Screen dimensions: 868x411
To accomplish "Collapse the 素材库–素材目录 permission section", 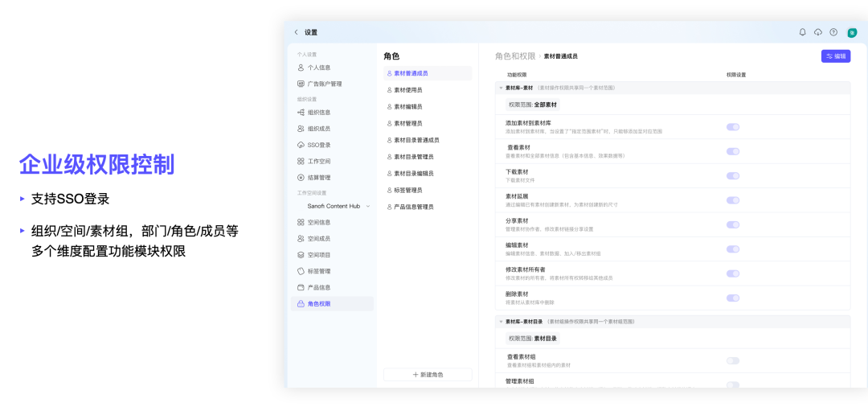I will tap(502, 321).
